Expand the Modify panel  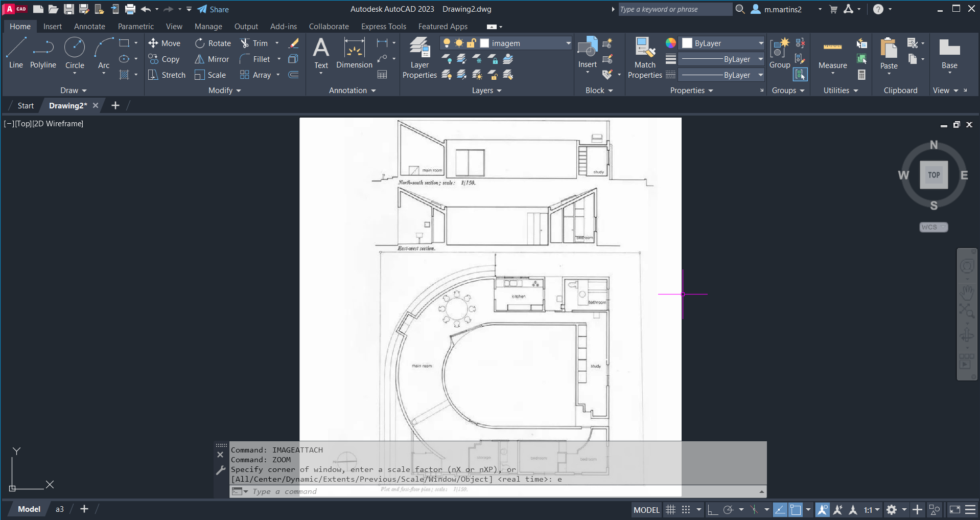pyautogui.click(x=225, y=91)
